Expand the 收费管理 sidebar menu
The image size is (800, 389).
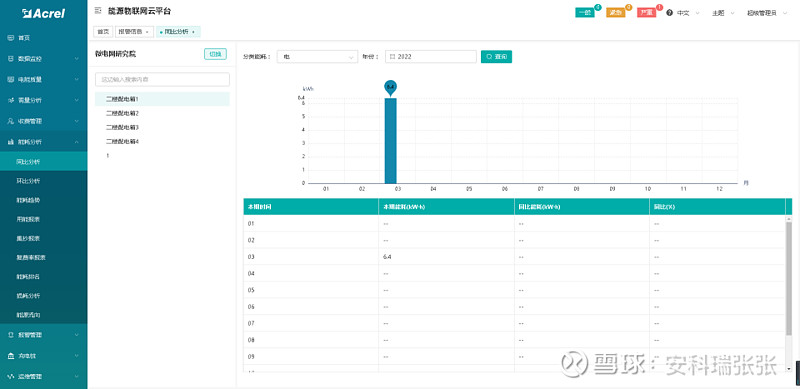tap(43, 121)
